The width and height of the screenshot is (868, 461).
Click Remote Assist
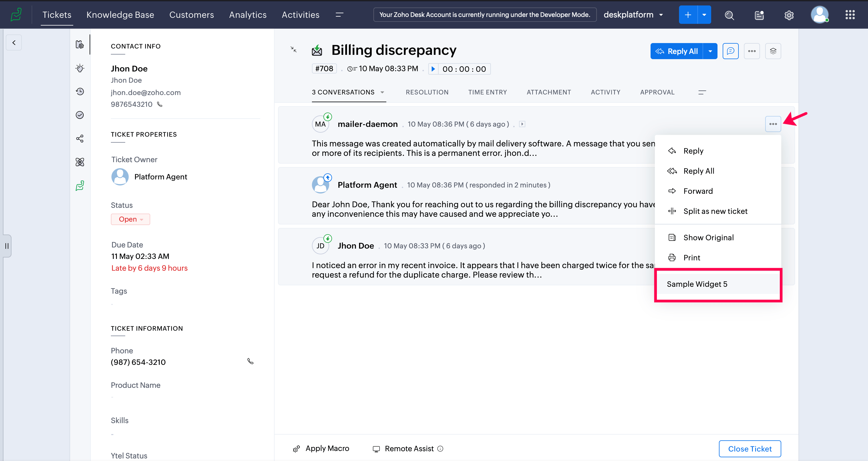pos(403,449)
